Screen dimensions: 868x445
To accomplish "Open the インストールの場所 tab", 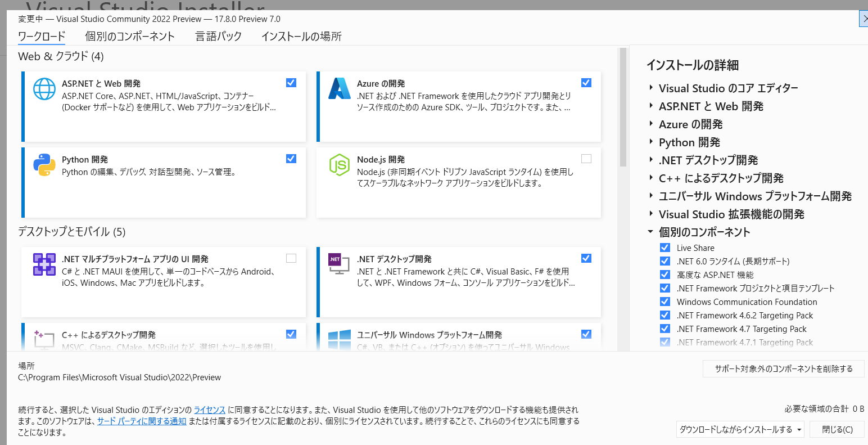I will (x=301, y=37).
